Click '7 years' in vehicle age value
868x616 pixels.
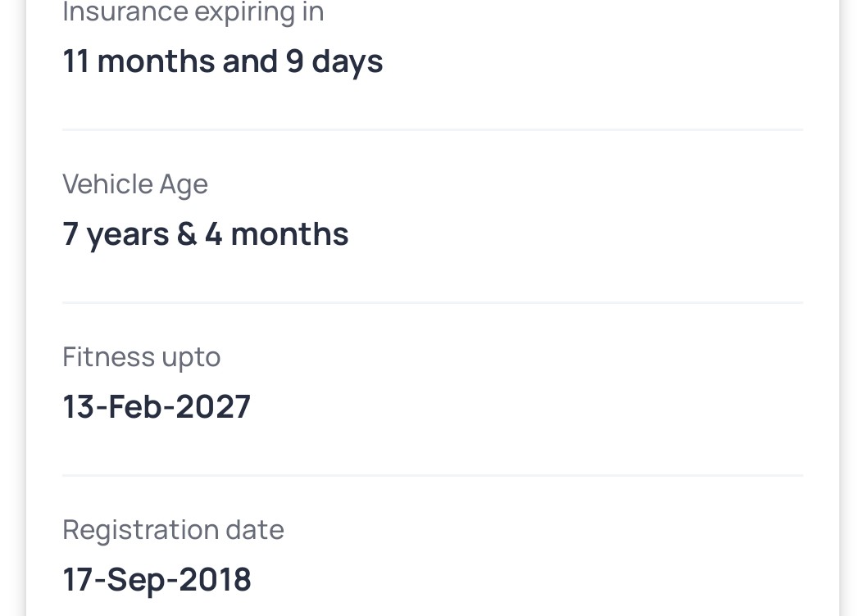pyautogui.click(x=114, y=234)
